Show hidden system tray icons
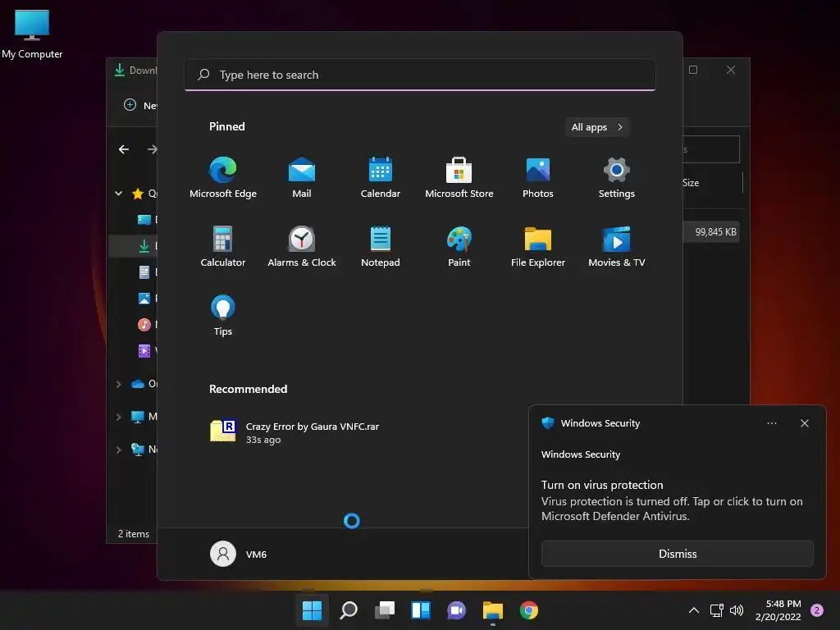 [x=694, y=610]
